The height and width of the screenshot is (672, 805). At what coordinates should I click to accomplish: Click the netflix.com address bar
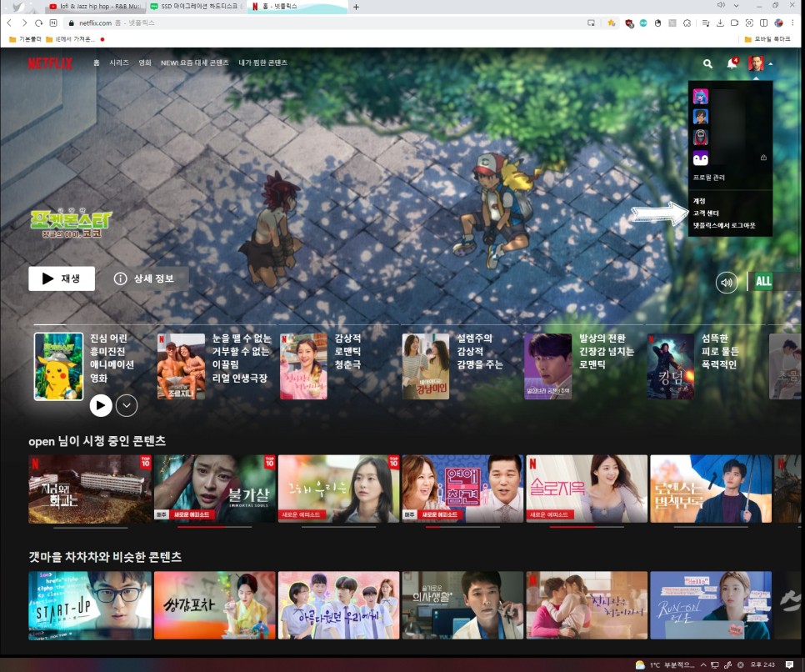(328, 23)
